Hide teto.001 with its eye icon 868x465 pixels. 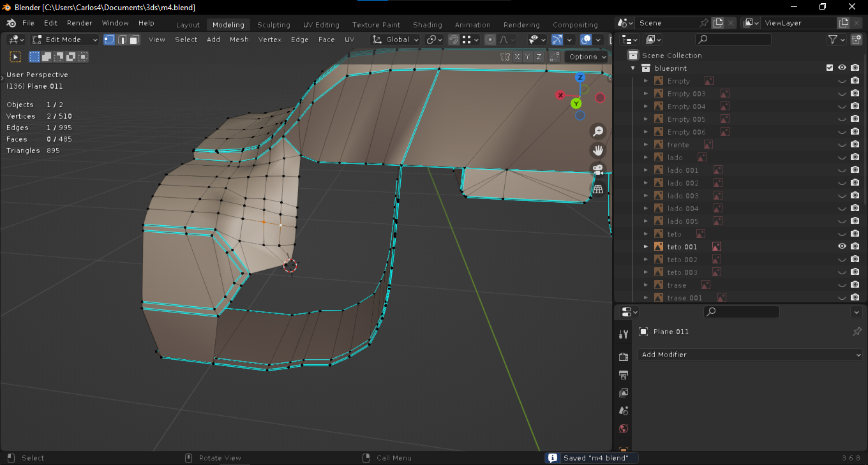[x=842, y=247]
